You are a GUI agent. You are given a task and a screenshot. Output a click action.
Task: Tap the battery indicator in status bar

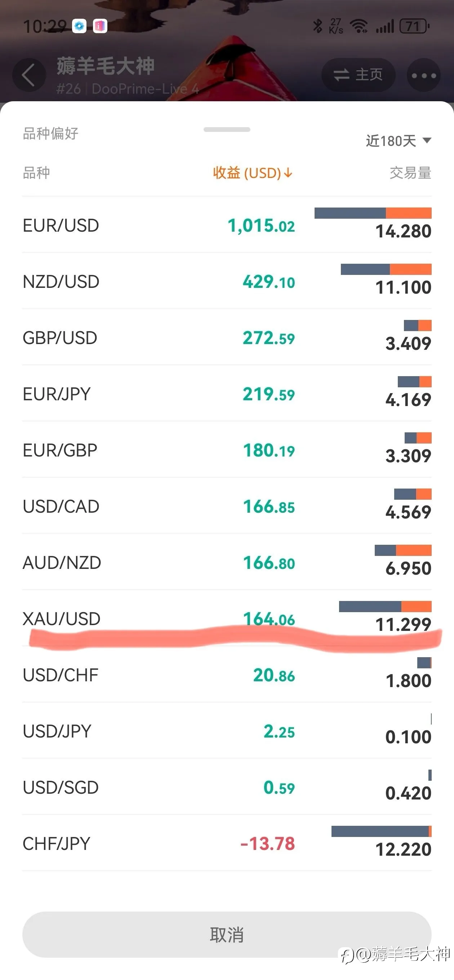coord(414,26)
